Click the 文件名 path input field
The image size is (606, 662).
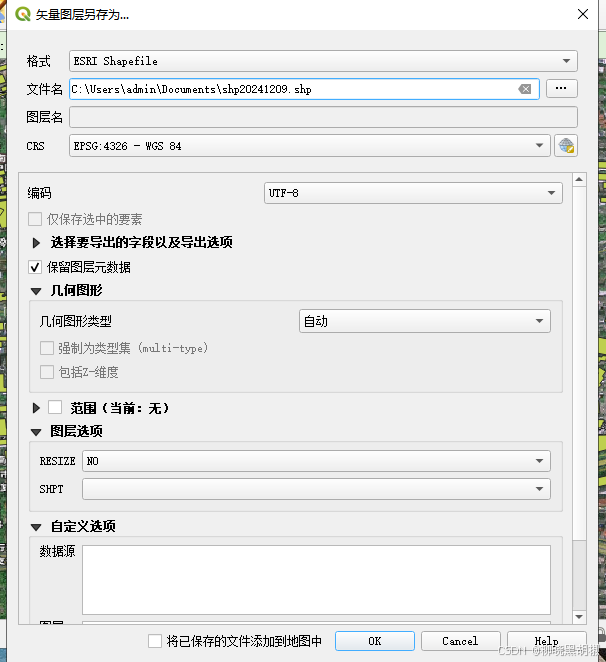(x=304, y=89)
